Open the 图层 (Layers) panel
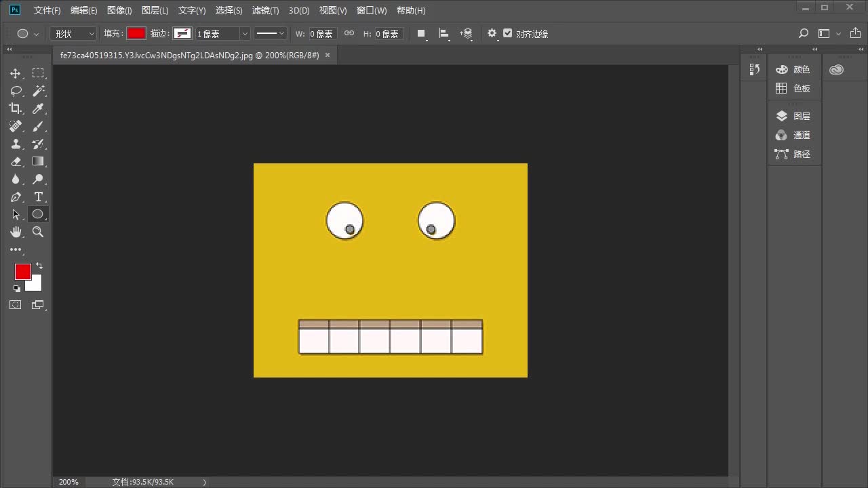 pyautogui.click(x=793, y=116)
